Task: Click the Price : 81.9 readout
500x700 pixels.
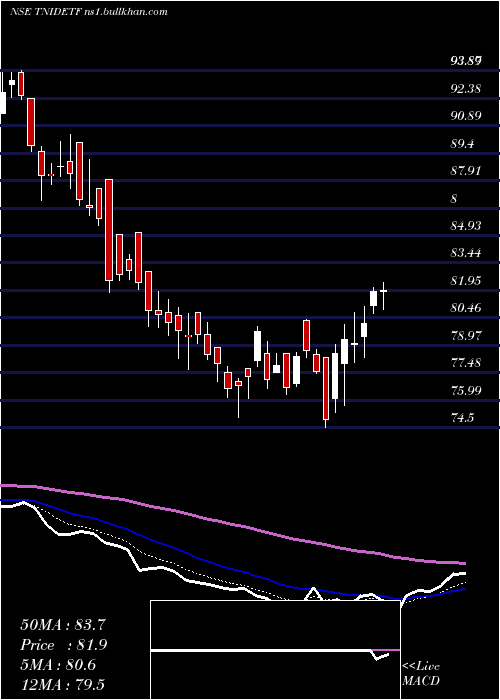Action: click(x=64, y=645)
